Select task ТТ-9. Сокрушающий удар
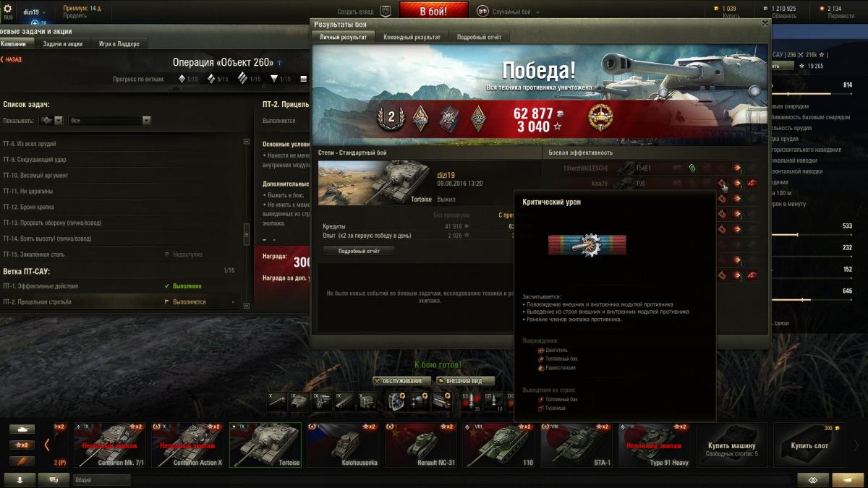868x488 pixels. click(x=119, y=160)
